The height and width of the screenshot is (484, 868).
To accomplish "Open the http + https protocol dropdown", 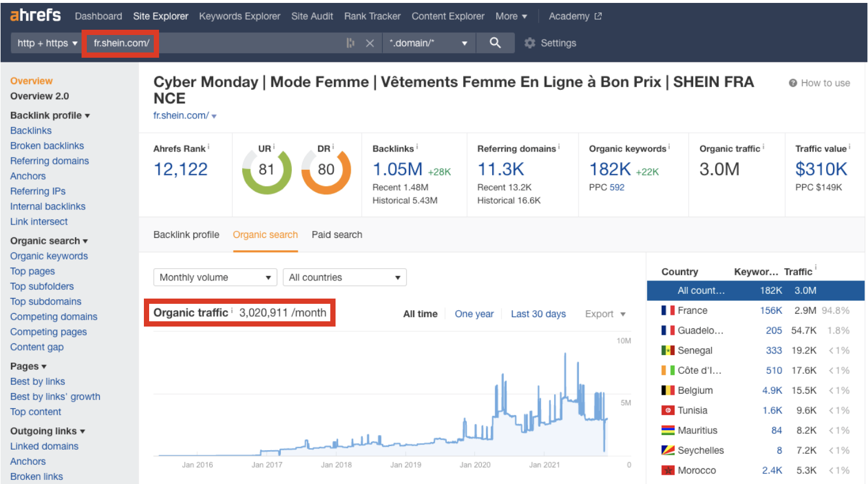I will [x=47, y=43].
